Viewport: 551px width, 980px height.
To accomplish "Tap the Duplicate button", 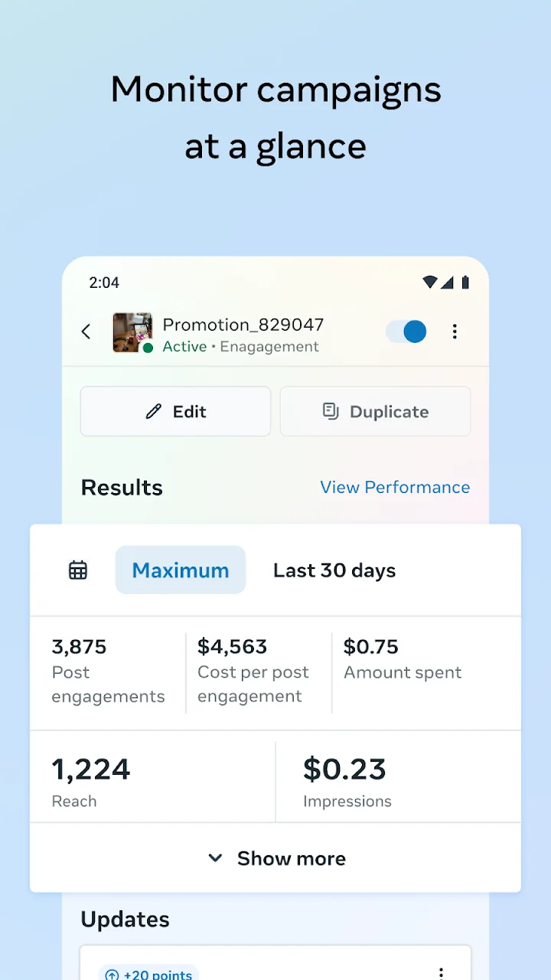I will tap(375, 411).
